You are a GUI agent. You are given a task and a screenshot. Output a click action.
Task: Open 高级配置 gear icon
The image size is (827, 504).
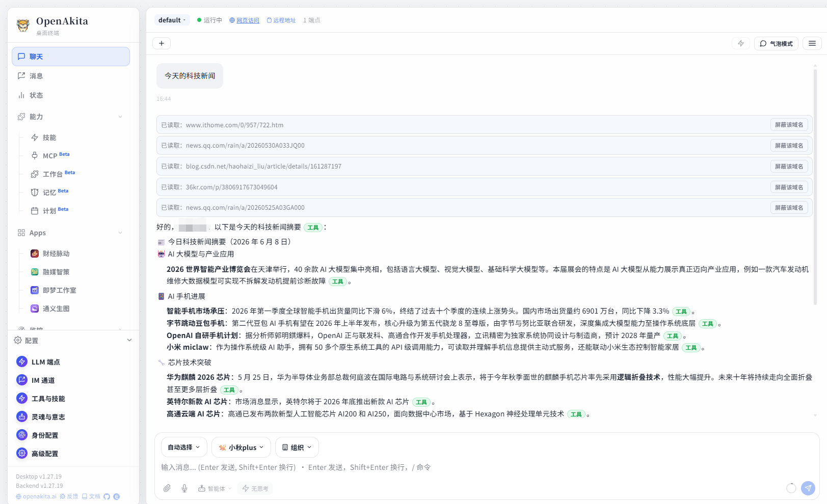click(x=22, y=453)
